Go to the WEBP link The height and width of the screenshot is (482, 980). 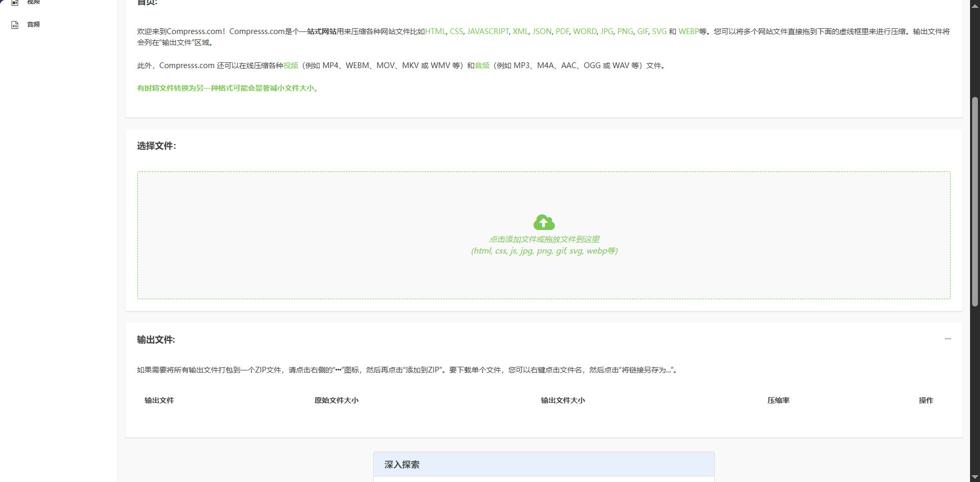tap(688, 31)
